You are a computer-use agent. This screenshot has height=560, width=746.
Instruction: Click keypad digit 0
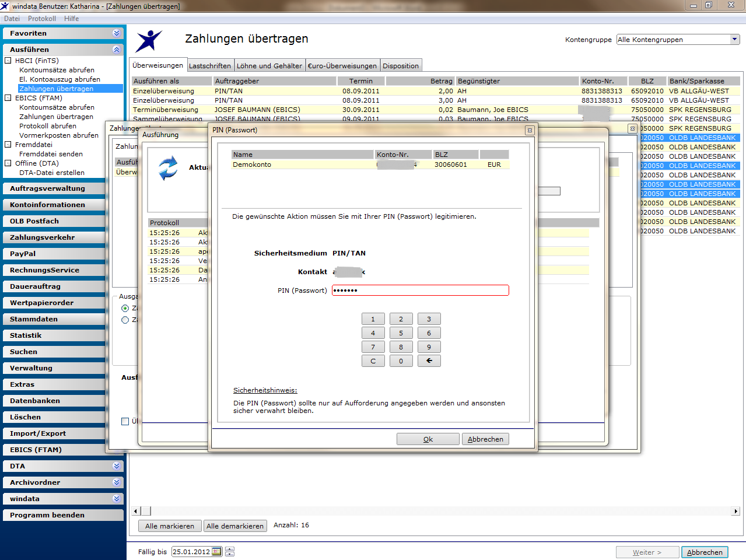pos(401,361)
